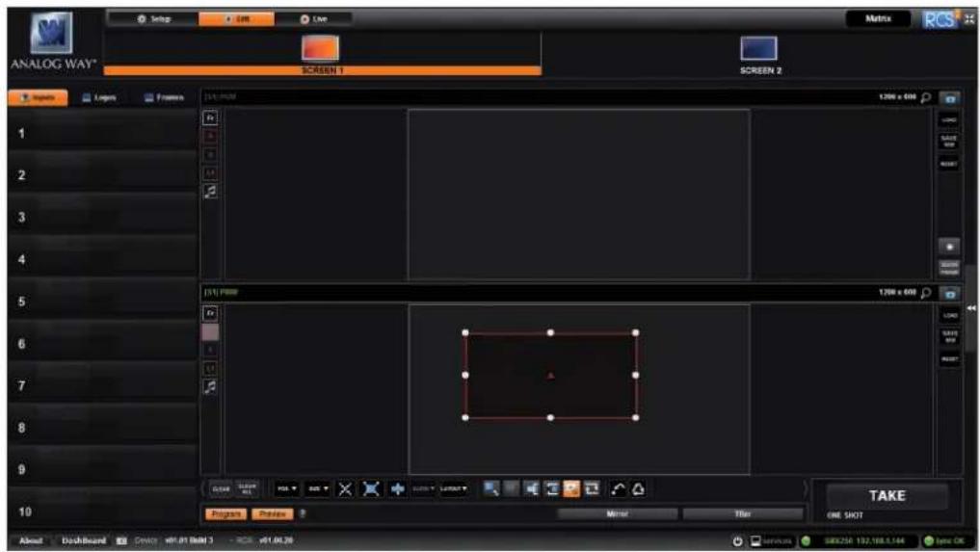Click RESET in the Preview panel
The image size is (980, 552).
950,358
